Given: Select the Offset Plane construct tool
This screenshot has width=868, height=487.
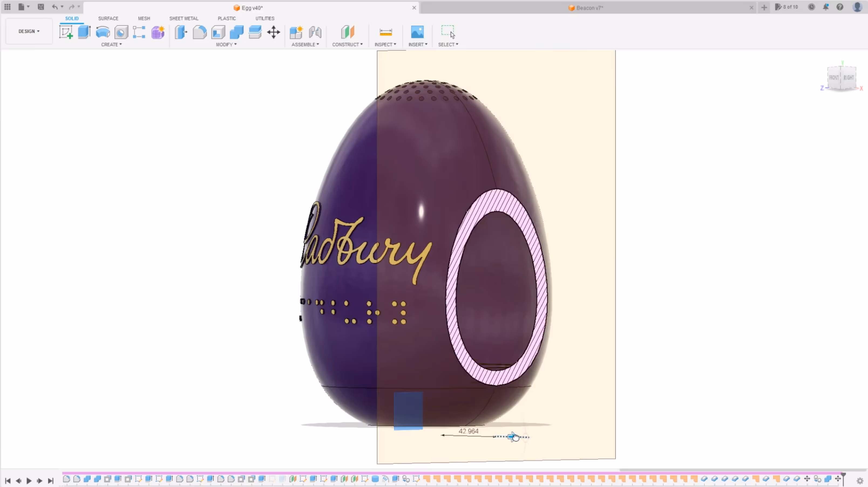Looking at the screenshot, I should (x=347, y=32).
